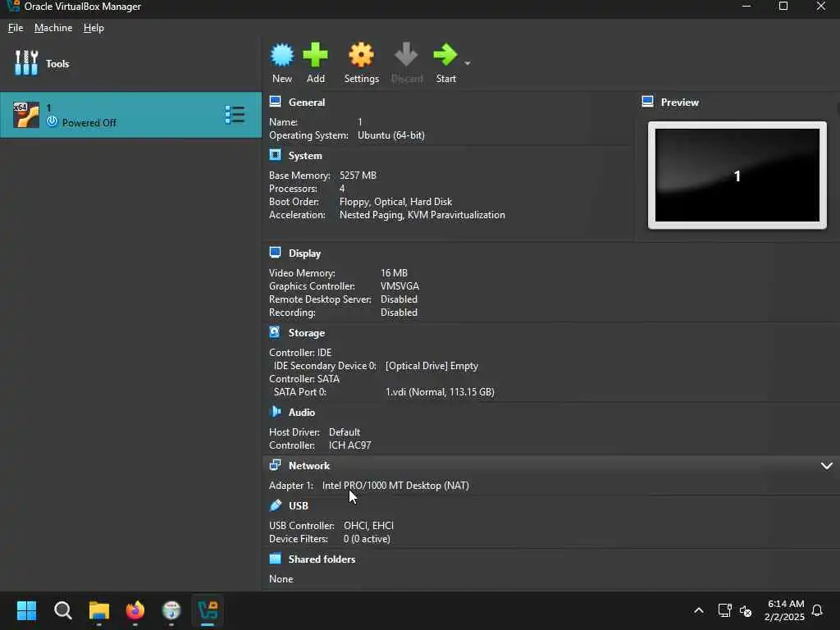840x630 pixels.
Task: Click the Ubuntu (64-bit) operating system value
Action: point(391,135)
